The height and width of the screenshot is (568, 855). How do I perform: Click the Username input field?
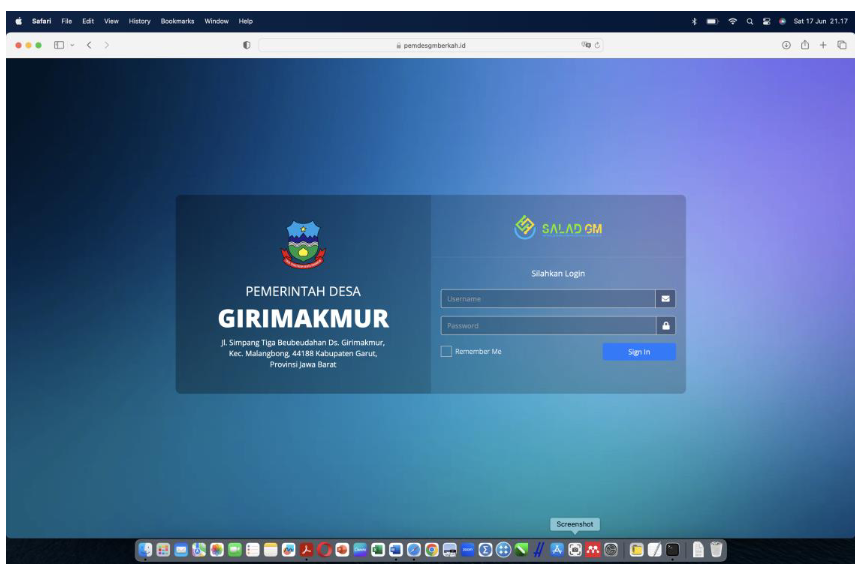547,298
